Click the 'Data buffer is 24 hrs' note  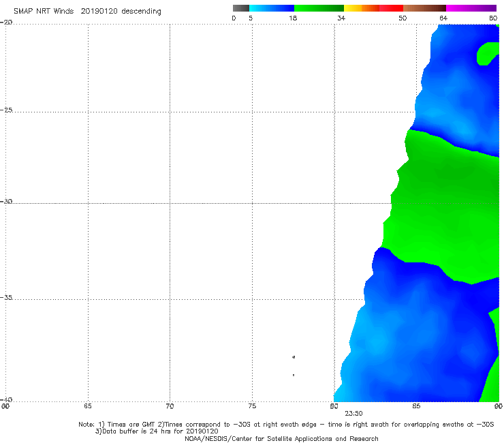pos(157,431)
